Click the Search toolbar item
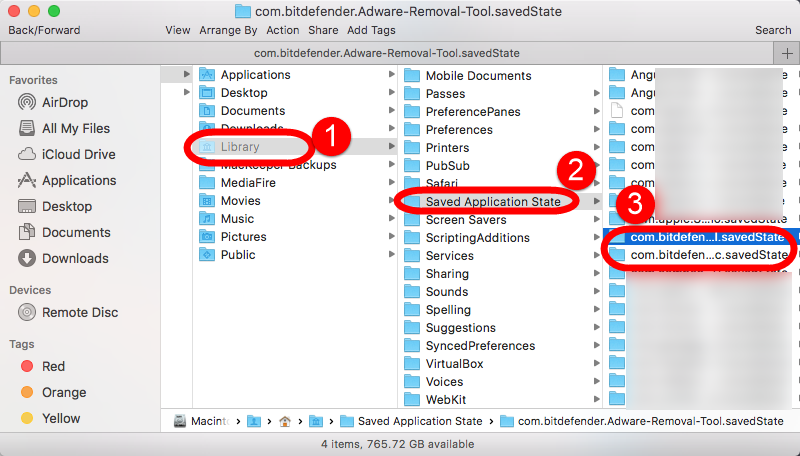 (773, 30)
